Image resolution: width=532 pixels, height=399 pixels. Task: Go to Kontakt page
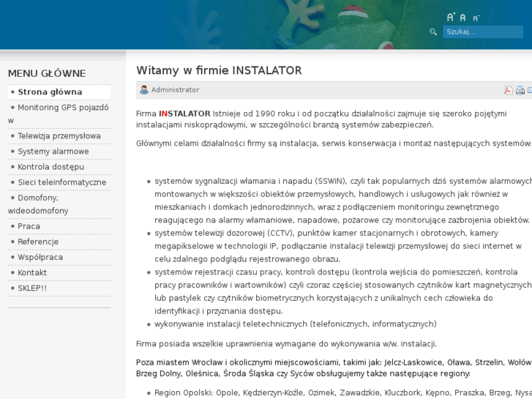[59, 272]
